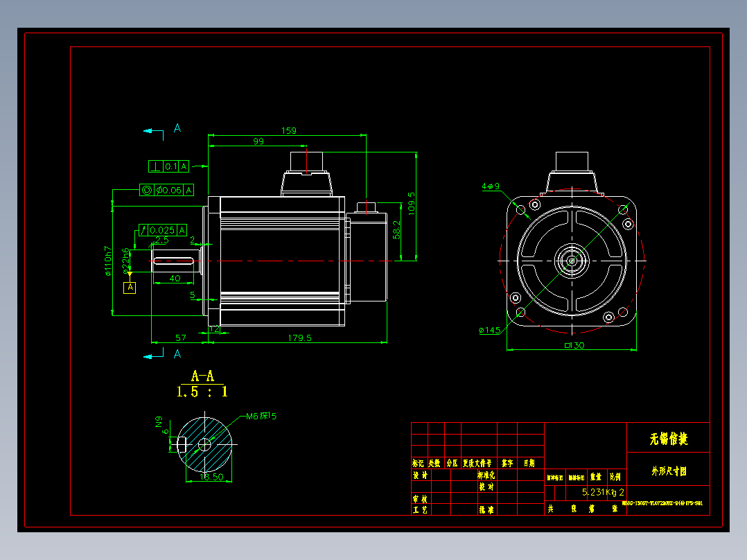
Task: Pick the 57 shaft length dimension
Action: [x=181, y=338]
